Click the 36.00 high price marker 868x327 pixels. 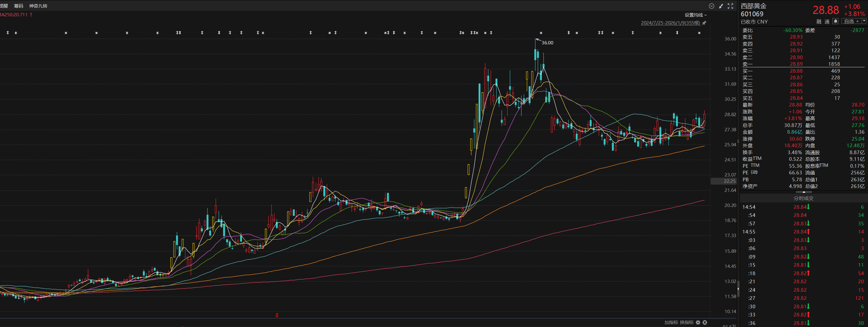[x=547, y=43]
